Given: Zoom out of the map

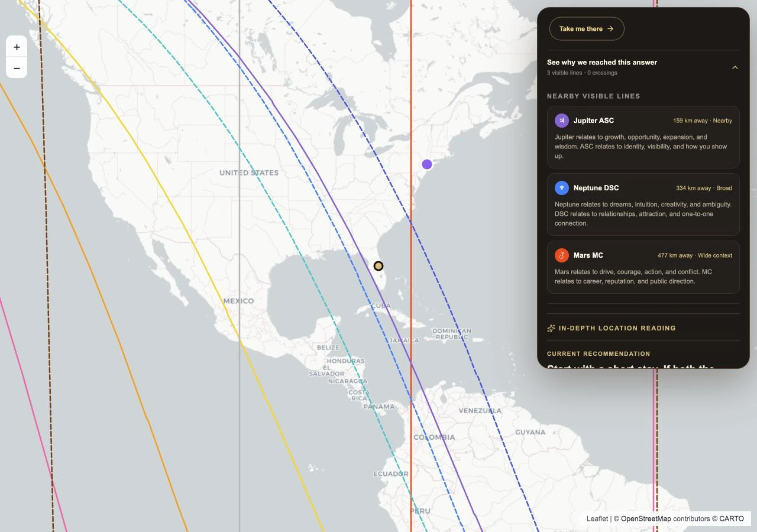Looking at the screenshot, I should [x=17, y=68].
